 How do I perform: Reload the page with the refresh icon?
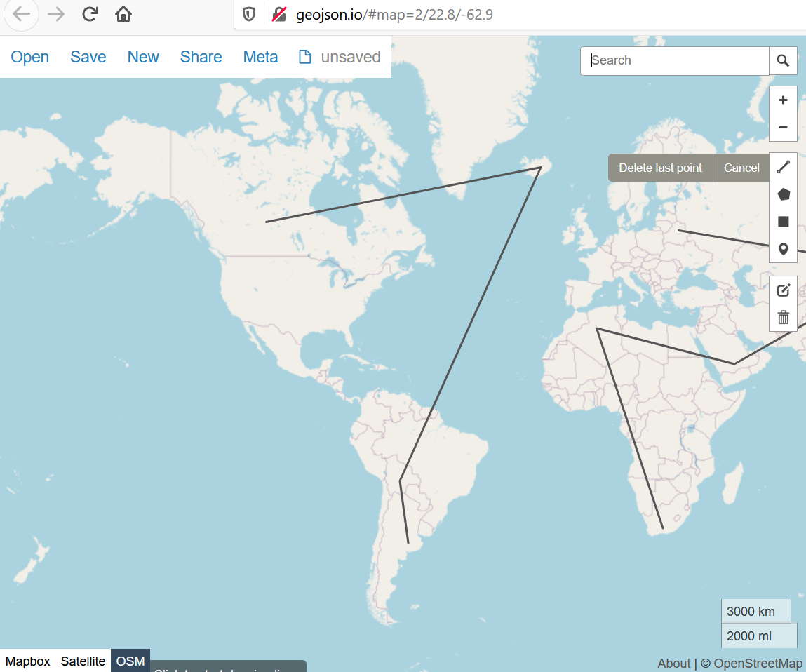point(90,14)
